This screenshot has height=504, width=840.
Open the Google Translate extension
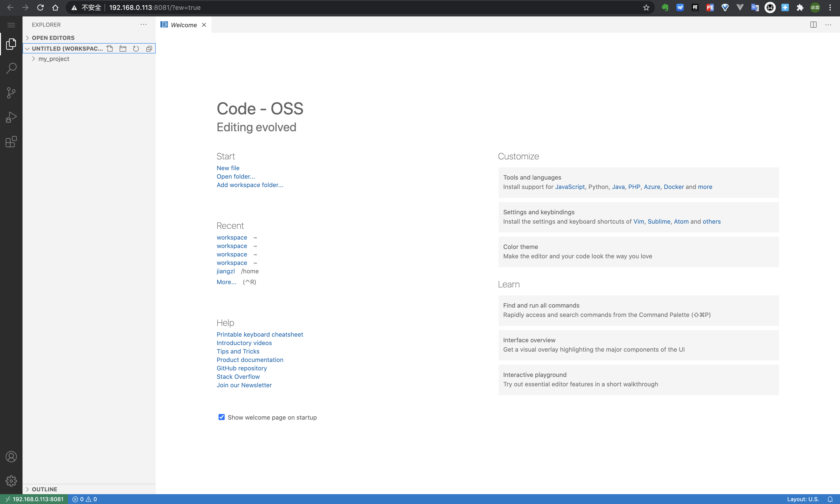coord(755,8)
